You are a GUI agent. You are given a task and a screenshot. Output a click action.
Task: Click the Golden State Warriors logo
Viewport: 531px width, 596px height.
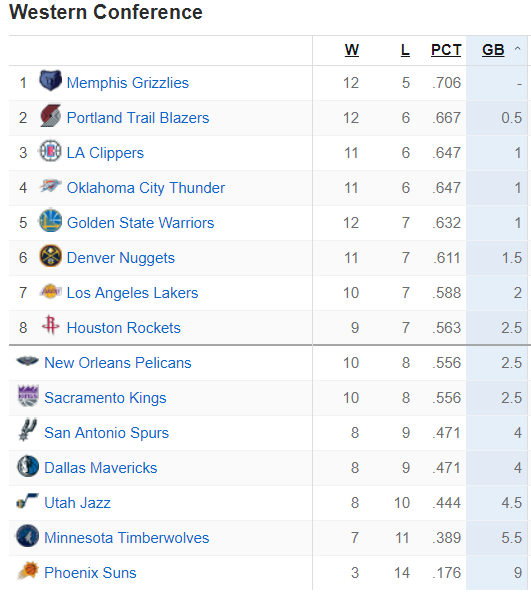click(x=50, y=220)
